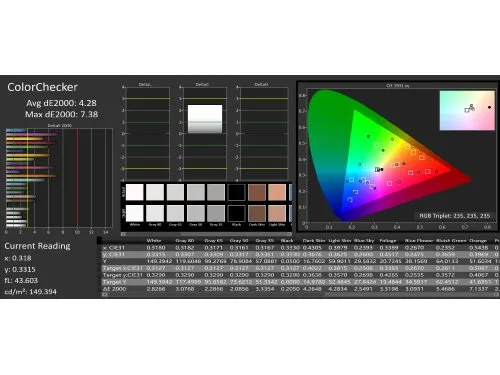Click the data table horizontal scrollbar
The image size is (500, 375).
(302, 295)
